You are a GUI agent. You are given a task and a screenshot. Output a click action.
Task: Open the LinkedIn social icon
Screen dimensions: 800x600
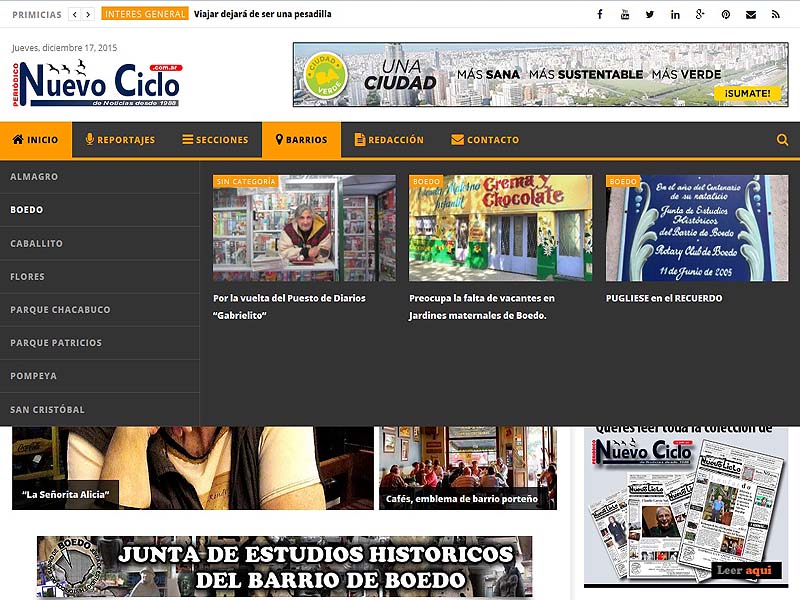tap(675, 14)
